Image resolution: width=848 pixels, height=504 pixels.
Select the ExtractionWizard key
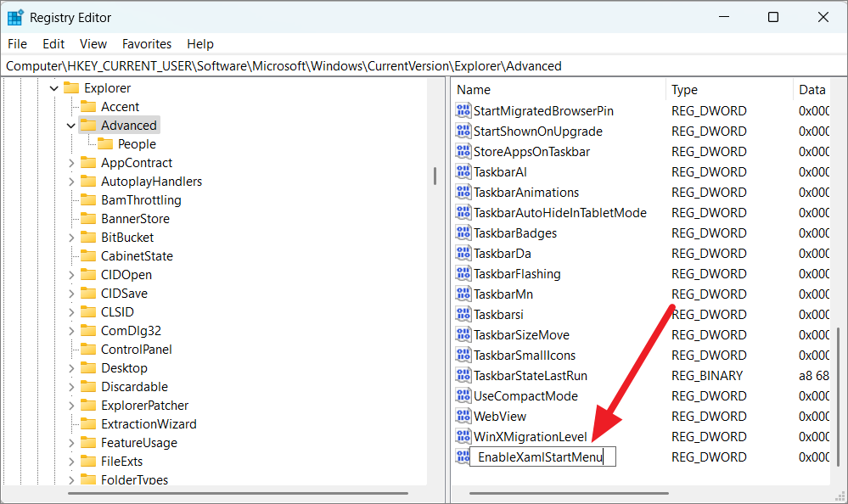149,424
